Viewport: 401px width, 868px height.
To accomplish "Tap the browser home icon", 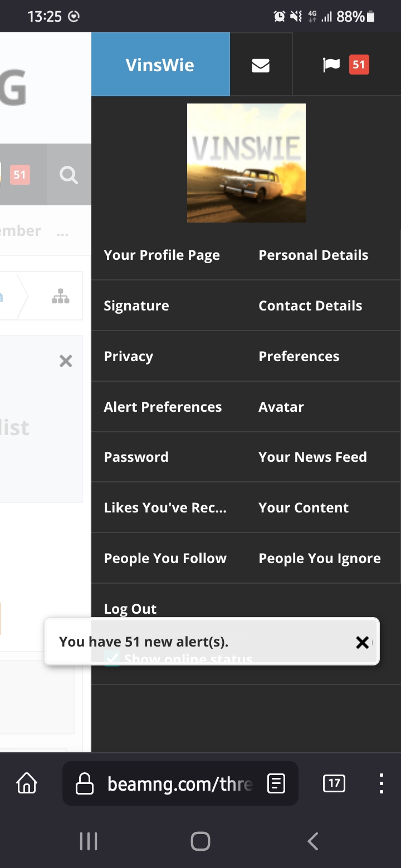I will (x=27, y=783).
